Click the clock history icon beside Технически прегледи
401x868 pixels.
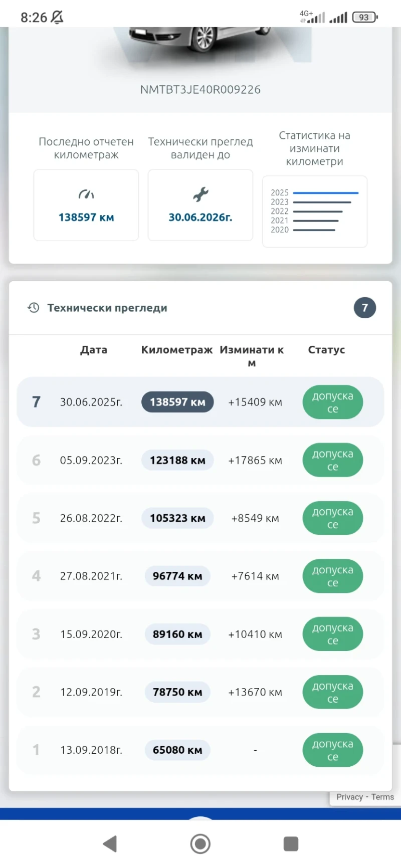pyautogui.click(x=33, y=308)
